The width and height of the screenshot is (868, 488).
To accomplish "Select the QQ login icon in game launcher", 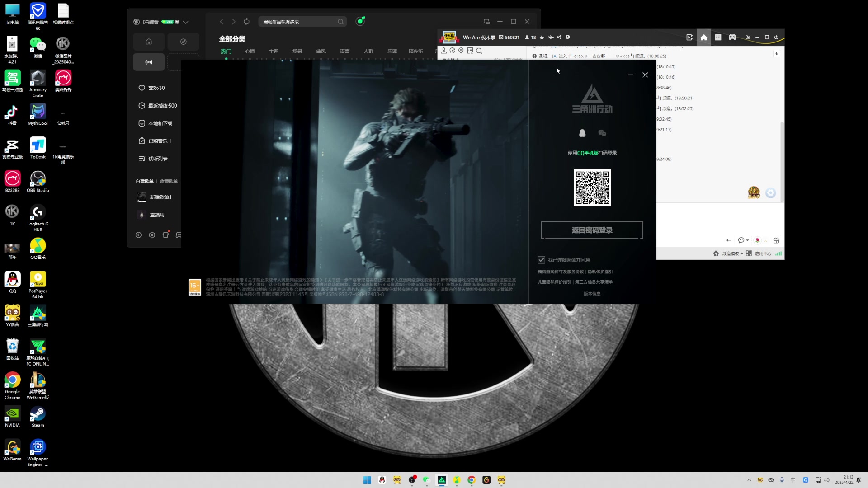I will (582, 133).
